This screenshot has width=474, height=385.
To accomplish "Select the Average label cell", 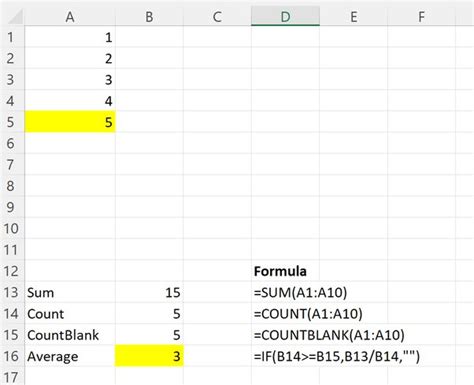I will [x=70, y=356].
